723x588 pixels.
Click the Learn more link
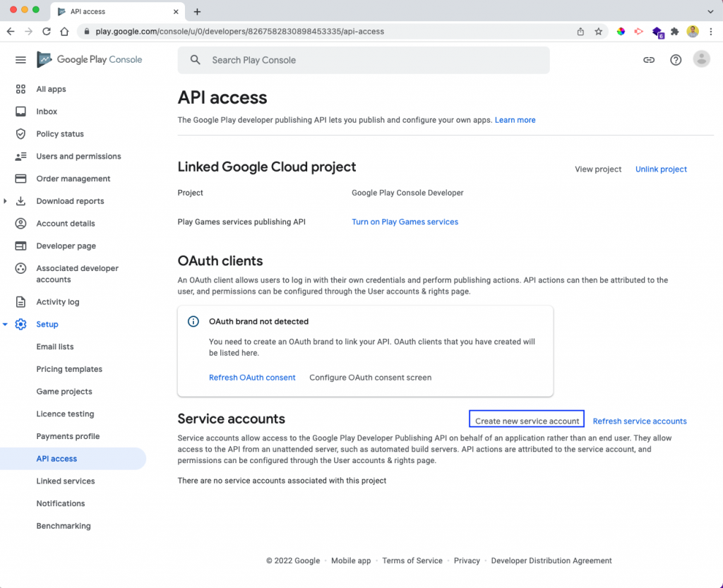pos(515,120)
